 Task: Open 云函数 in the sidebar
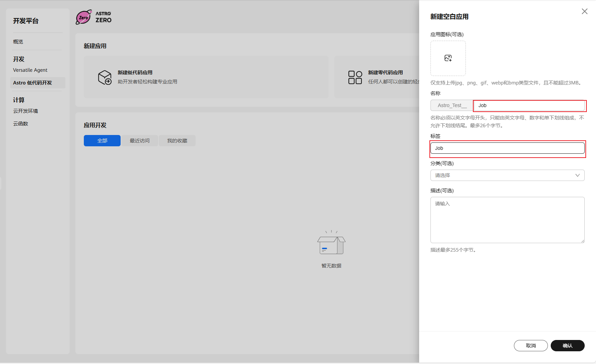(x=21, y=124)
